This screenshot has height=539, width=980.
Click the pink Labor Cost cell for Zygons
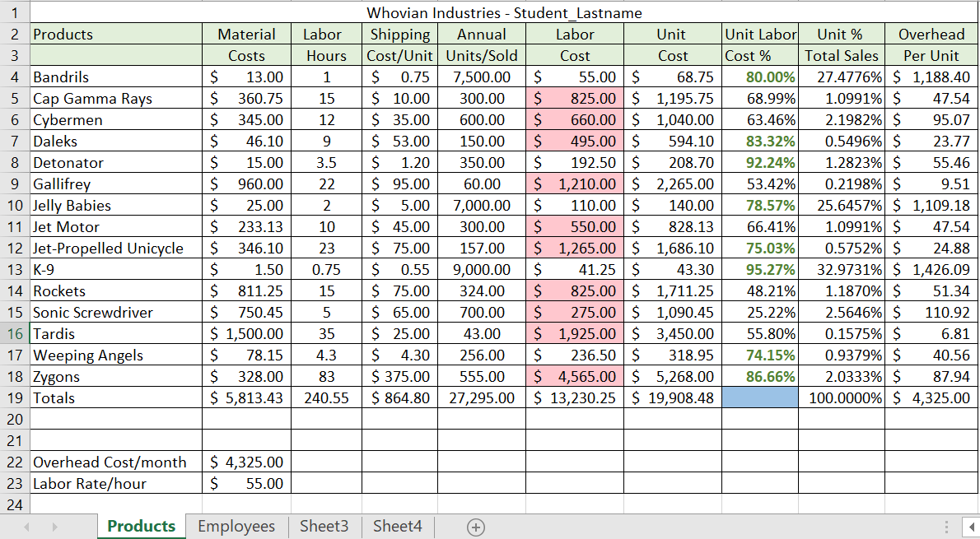click(x=575, y=376)
